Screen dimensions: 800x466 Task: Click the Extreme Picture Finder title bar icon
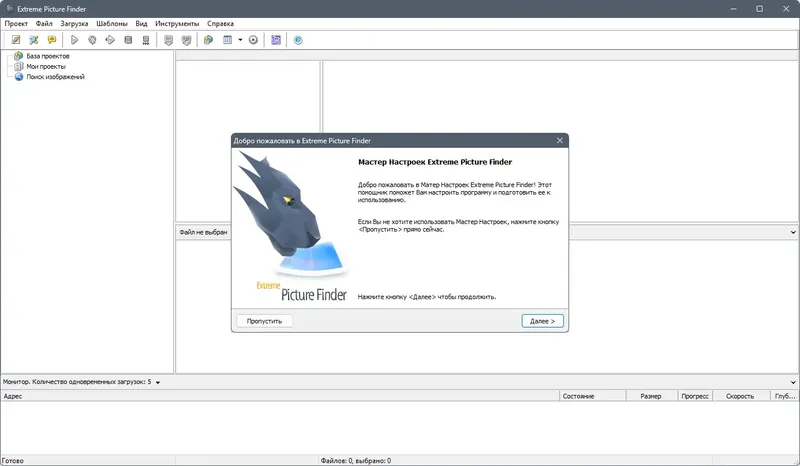click(x=9, y=9)
